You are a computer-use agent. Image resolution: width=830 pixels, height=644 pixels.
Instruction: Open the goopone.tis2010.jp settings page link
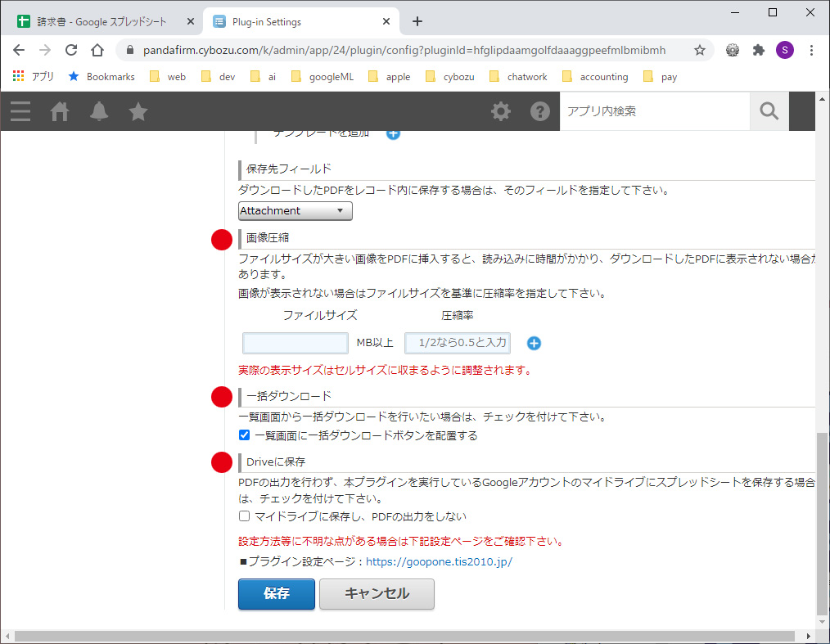coord(439,562)
